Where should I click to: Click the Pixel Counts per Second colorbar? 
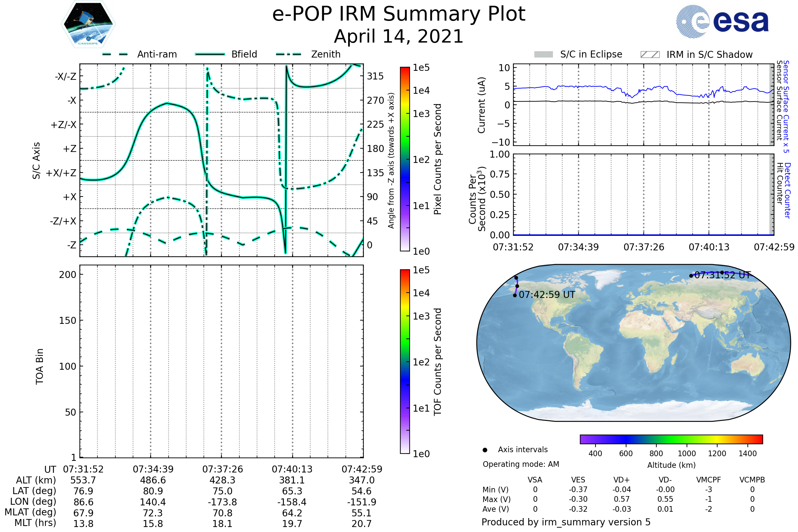405,159
